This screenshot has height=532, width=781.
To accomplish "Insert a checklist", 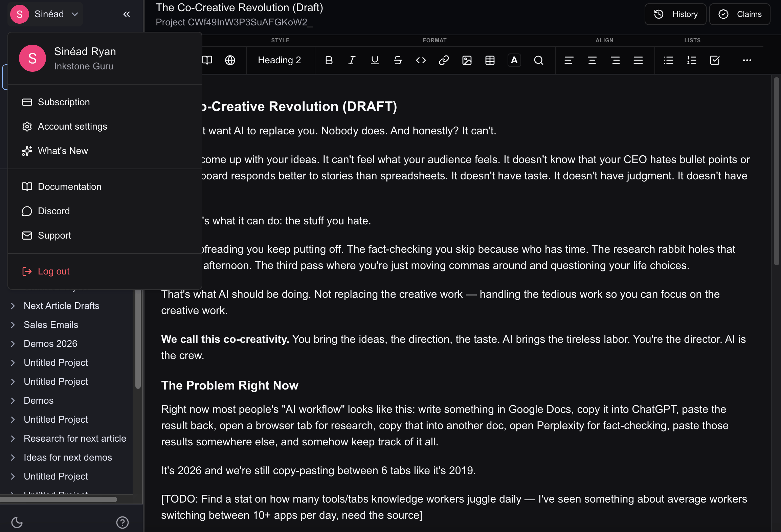I will (715, 60).
